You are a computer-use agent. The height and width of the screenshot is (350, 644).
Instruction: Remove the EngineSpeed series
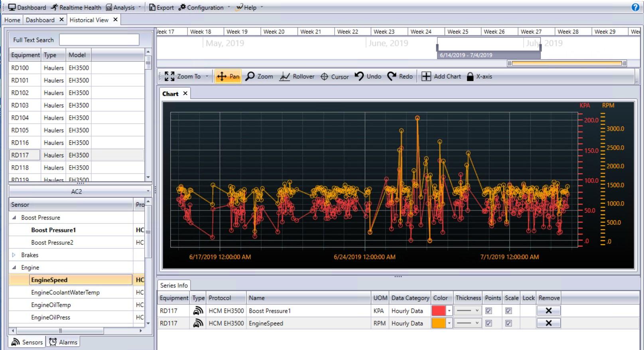(548, 323)
